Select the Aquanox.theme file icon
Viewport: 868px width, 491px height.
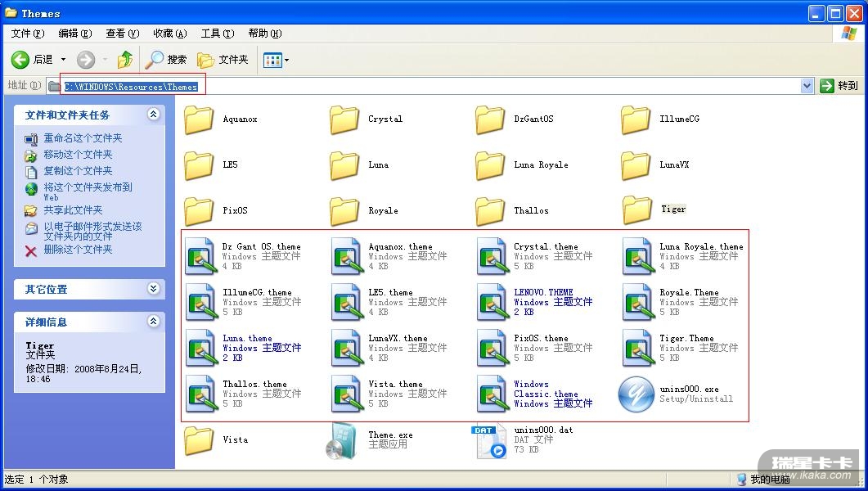click(x=348, y=256)
